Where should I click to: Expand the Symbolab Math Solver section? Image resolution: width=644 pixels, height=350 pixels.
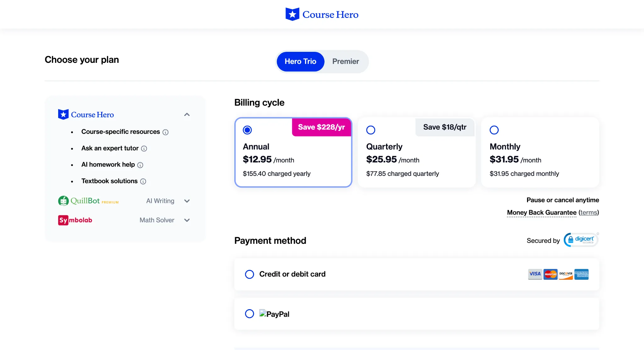187,220
